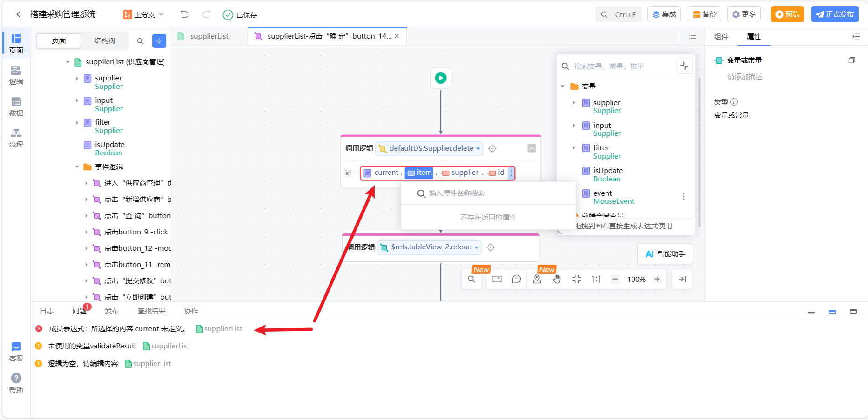Expand the supplier variable in page tree

(77, 78)
